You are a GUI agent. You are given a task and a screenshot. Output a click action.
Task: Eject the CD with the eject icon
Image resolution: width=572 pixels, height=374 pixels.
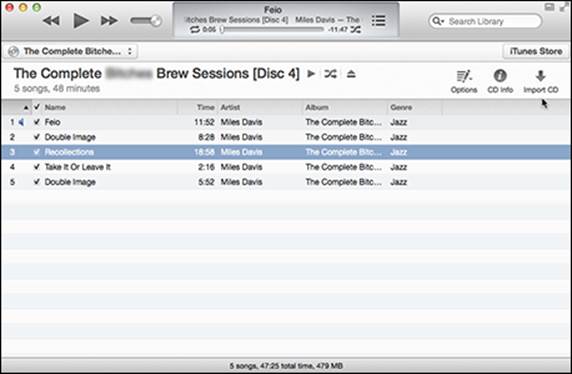point(351,74)
